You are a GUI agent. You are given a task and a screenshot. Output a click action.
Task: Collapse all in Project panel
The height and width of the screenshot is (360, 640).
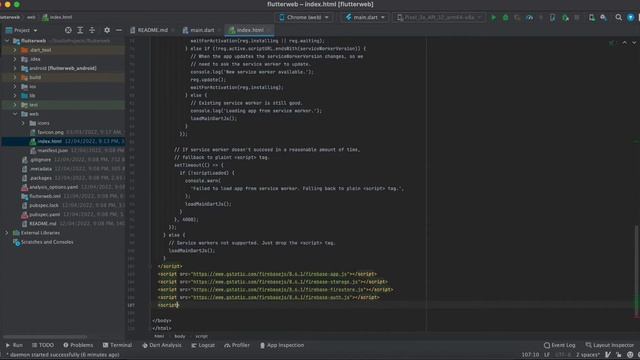tap(92, 30)
